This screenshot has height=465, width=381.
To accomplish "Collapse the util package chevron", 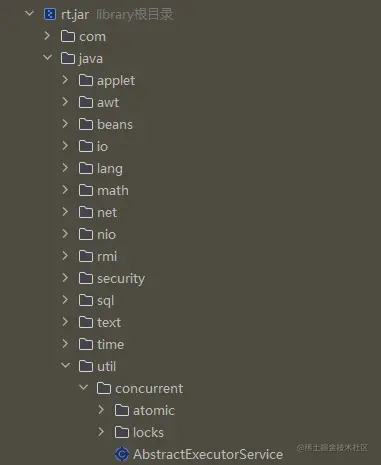I will [x=66, y=366].
